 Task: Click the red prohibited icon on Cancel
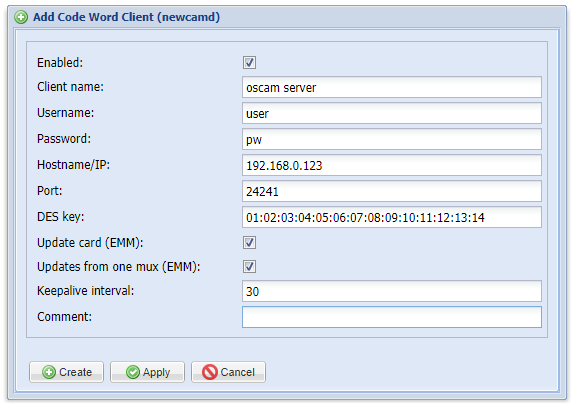210,372
